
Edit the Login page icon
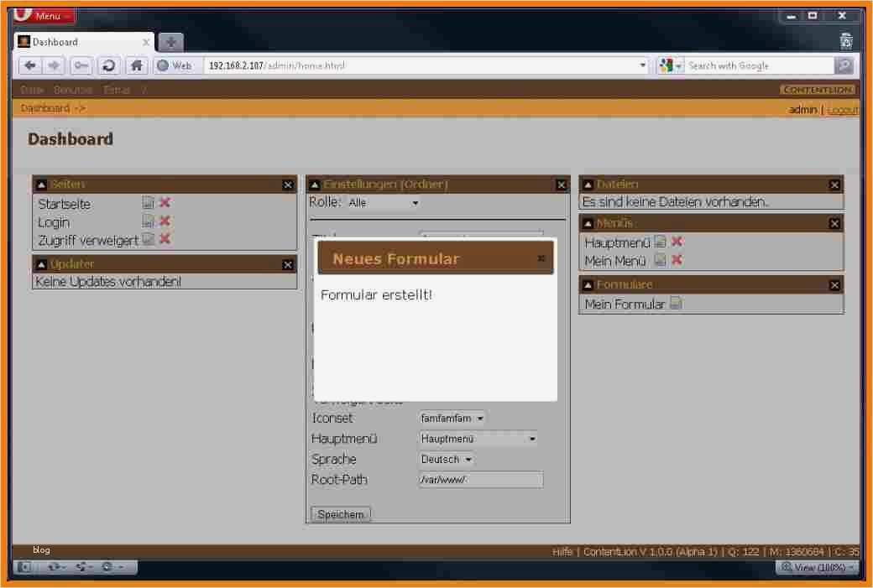coord(148,221)
